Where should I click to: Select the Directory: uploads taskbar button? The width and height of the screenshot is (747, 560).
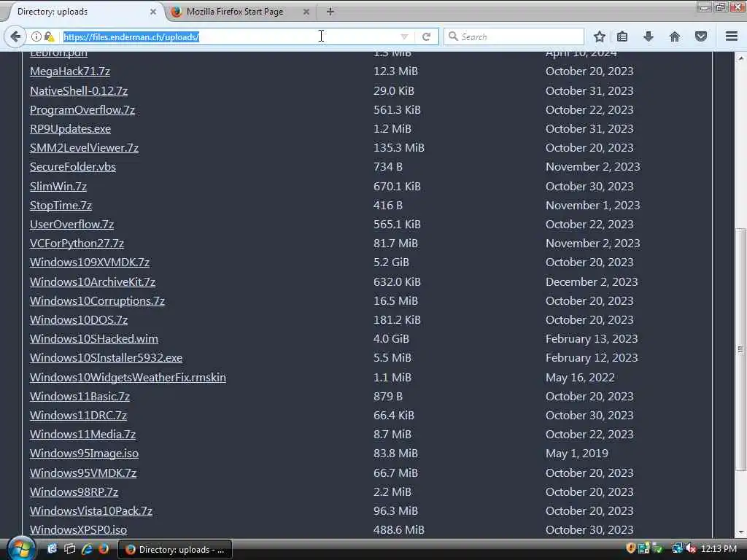(x=175, y=550)
